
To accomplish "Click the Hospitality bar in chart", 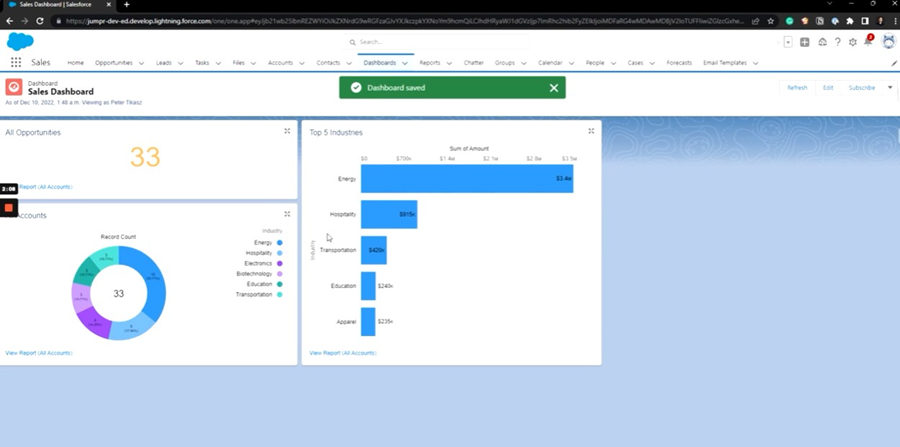I will point(389,214).
